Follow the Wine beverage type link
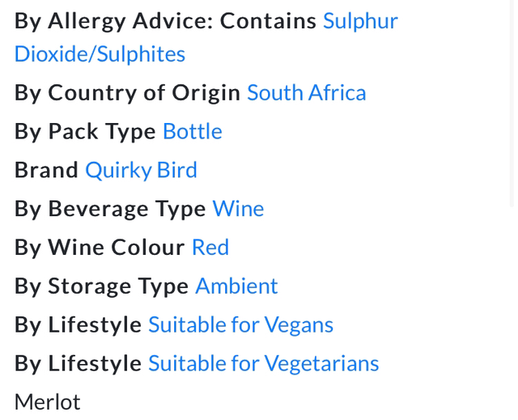This screenshot has width=518, height=420. click(238, 210)
